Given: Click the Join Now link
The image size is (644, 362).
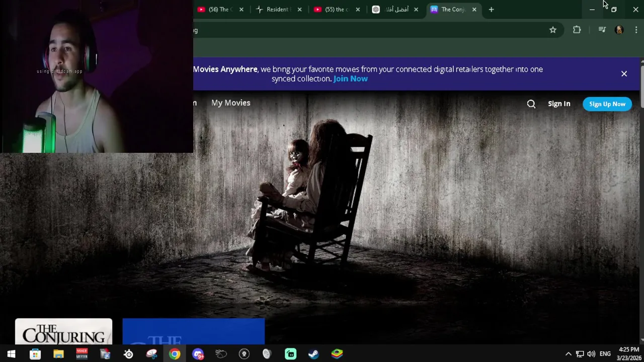Looking at the screenshot, I should (x=350, y=78).
